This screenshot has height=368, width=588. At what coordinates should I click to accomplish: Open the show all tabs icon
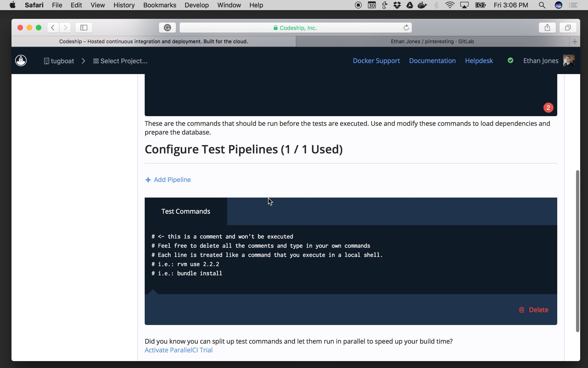568,28
